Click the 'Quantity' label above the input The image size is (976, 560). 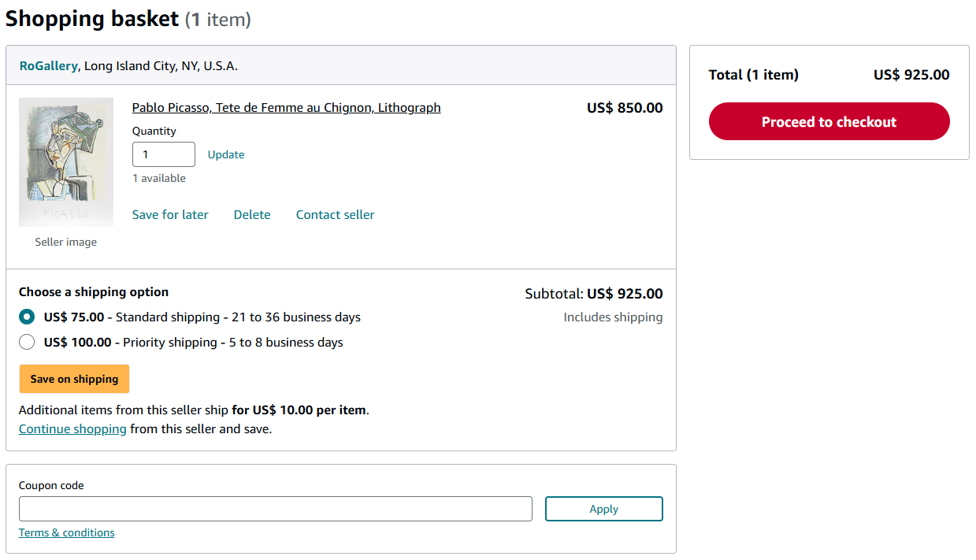[154, 132]
